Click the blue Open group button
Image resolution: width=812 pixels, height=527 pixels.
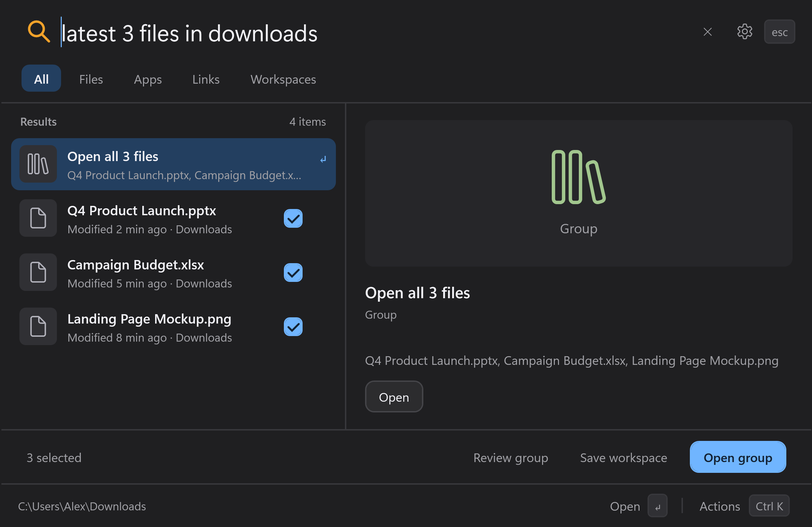coord(738,457)
